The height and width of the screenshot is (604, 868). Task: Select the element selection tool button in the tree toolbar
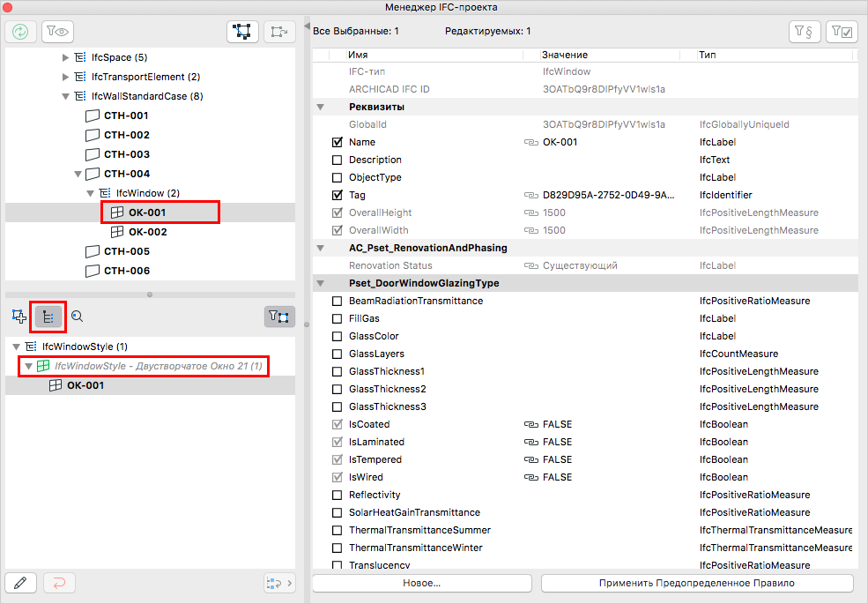tap(242, 32)
